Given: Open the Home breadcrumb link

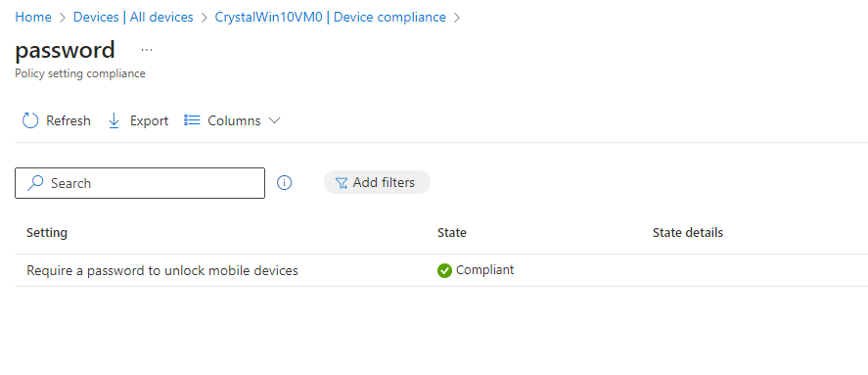Looking at the screenshot, I should [32, 18].
